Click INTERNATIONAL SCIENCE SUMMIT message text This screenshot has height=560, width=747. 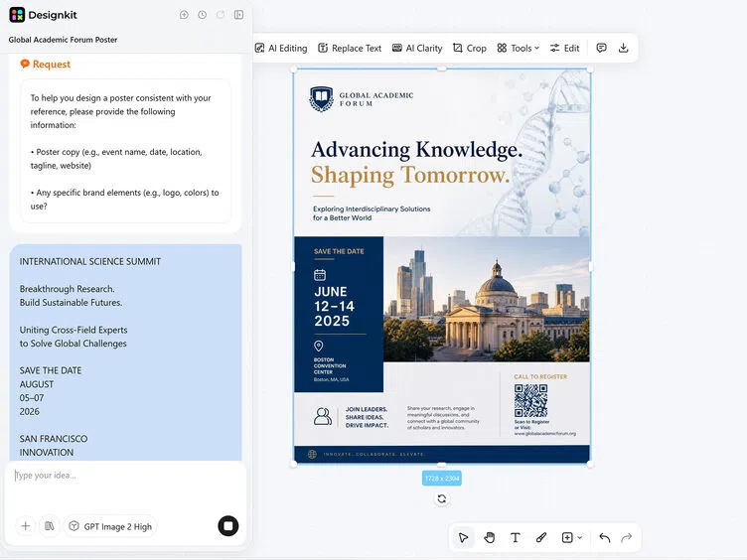pos(90,261)
